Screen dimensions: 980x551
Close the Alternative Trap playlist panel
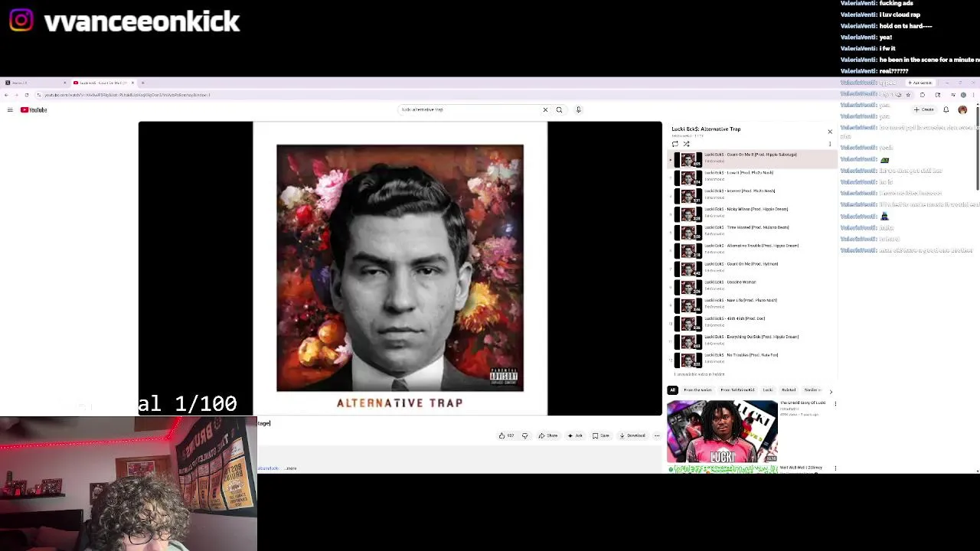pyautogui.click(x=830, y=132)
